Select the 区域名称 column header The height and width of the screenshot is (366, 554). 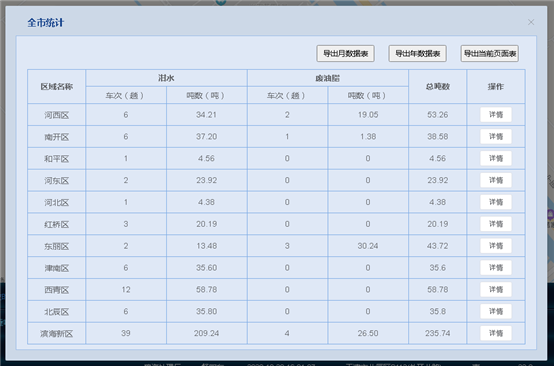coord(57,87)
